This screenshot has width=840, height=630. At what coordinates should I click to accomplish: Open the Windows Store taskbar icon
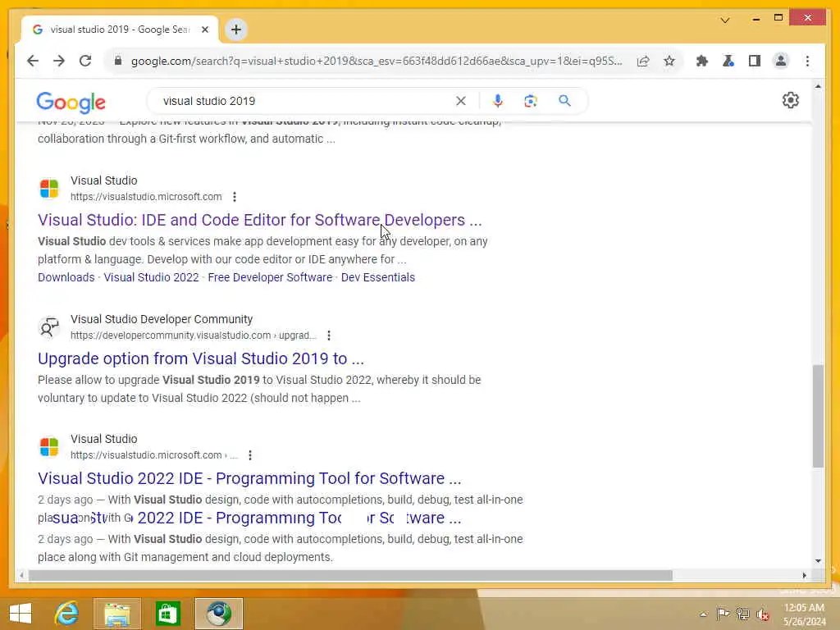coord(167,614)
